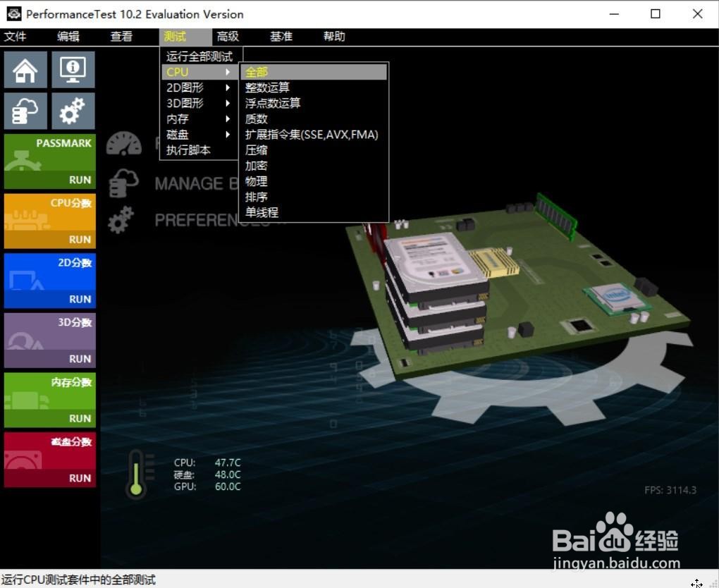The width and height of the screenshot is (719, 588).
Task: Expand the CPU submenu arrow
Action: [228, 72]
